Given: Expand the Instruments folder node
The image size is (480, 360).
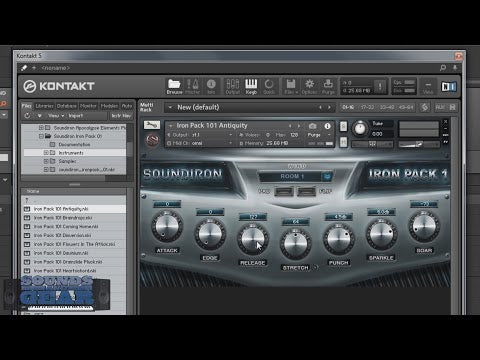Looking at the screenshot, I should point(46,153).
